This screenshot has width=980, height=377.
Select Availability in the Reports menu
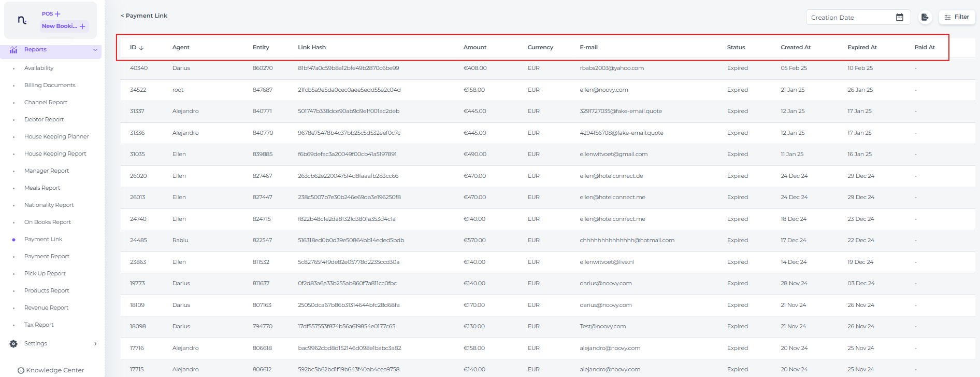[x=39, y=68]
